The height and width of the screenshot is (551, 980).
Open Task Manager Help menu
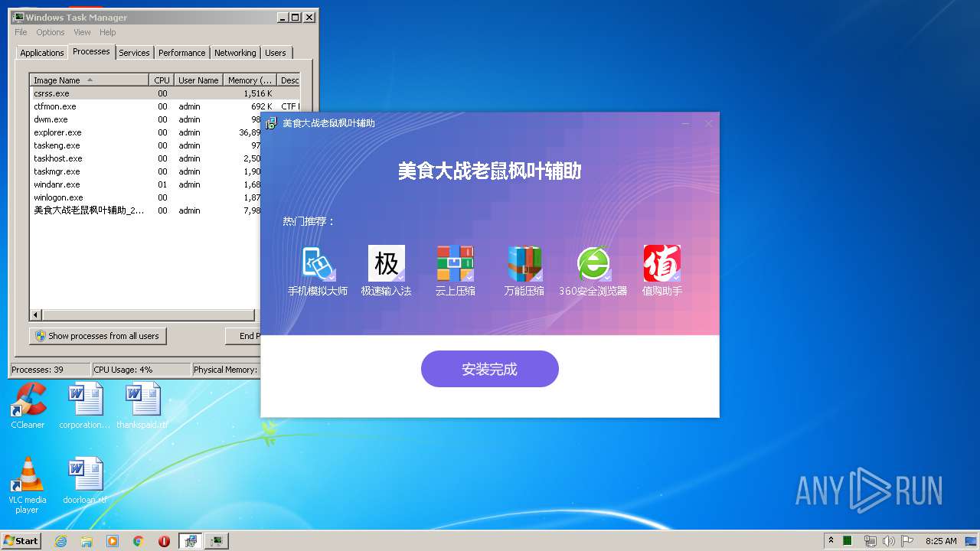(108, 32)
